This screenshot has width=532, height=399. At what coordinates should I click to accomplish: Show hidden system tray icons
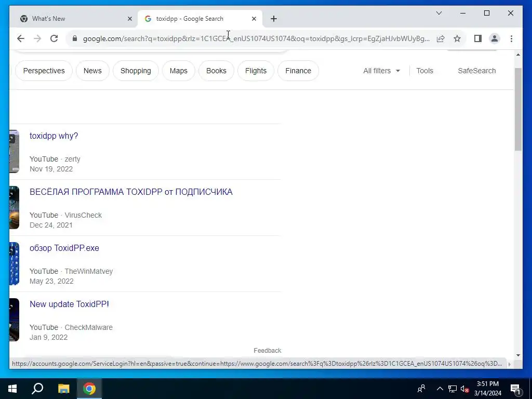(x=440, y=389)
